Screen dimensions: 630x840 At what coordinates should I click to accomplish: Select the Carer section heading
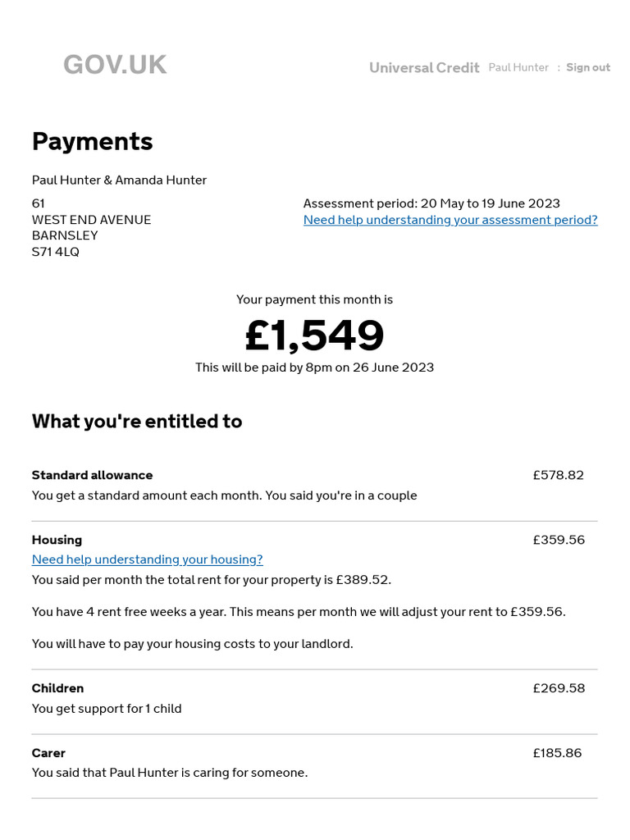[x=48, y=753]
